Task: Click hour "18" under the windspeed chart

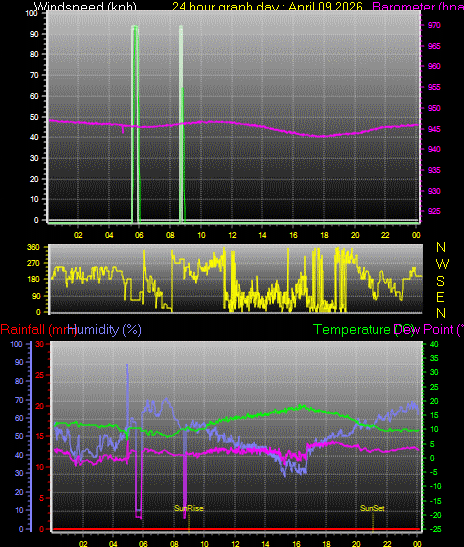Action: [324, 235]
